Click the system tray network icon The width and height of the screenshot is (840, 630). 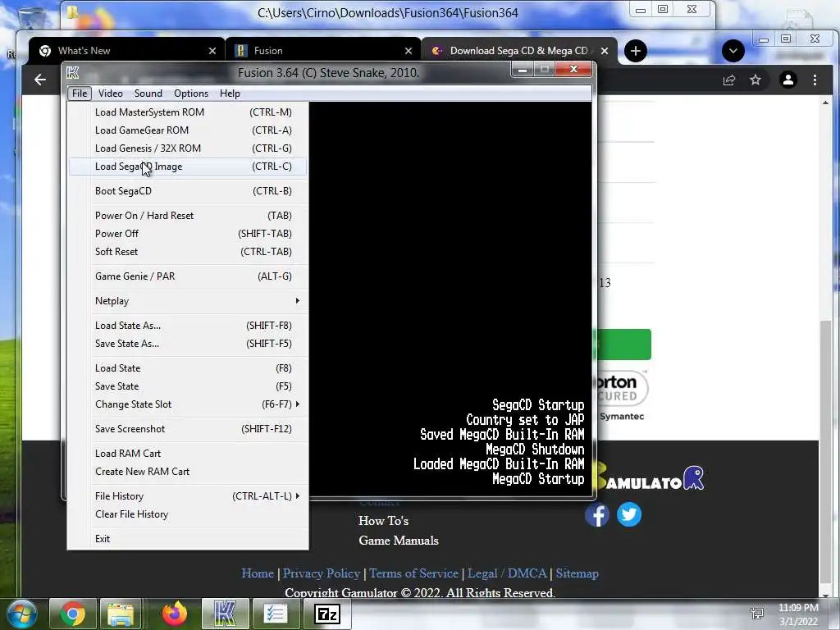coord(757,614)
